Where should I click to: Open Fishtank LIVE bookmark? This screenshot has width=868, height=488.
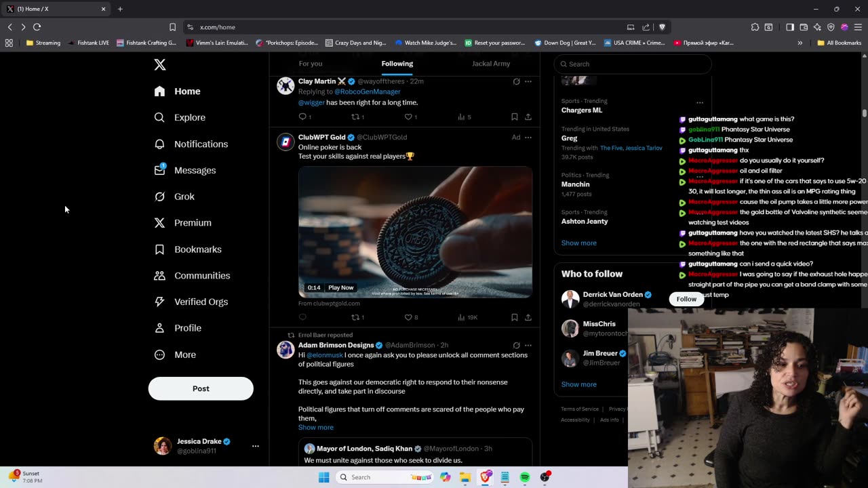[89, 43]
